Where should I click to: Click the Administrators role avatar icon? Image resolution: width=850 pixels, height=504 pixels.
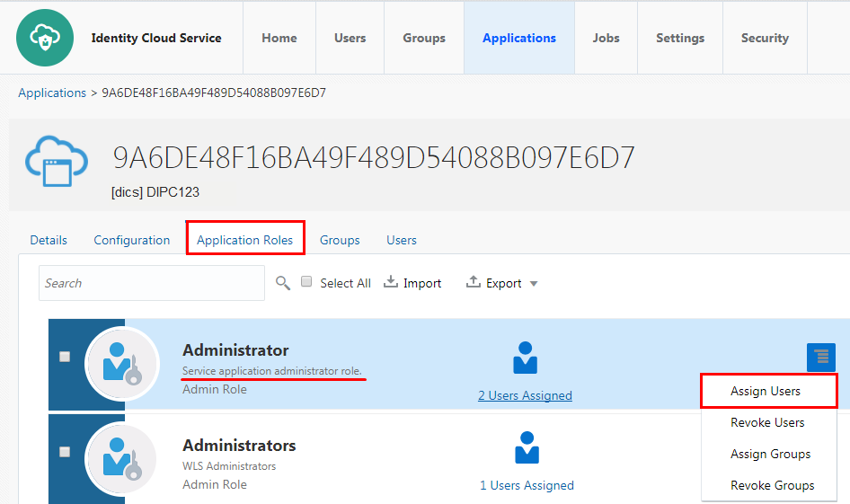coord(122,458)
